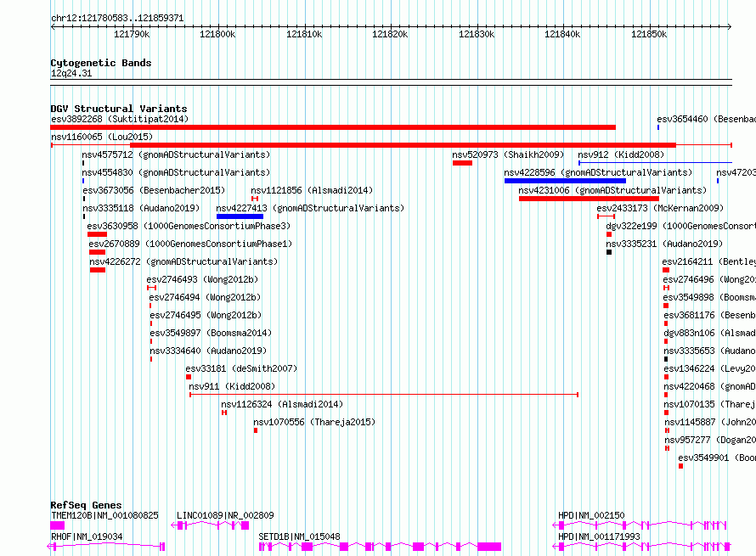Viewport: 756px width, 556px height.
Task: Open nsv4554830 gnomAD variant label
Action: tap(176, 172)
